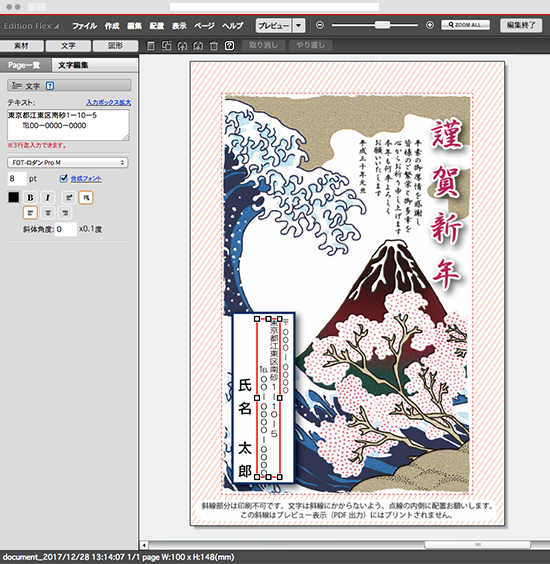Toggle Italic formatting
Screen dimensions: 550x564
pyautogui.click(x=47, y=197)
